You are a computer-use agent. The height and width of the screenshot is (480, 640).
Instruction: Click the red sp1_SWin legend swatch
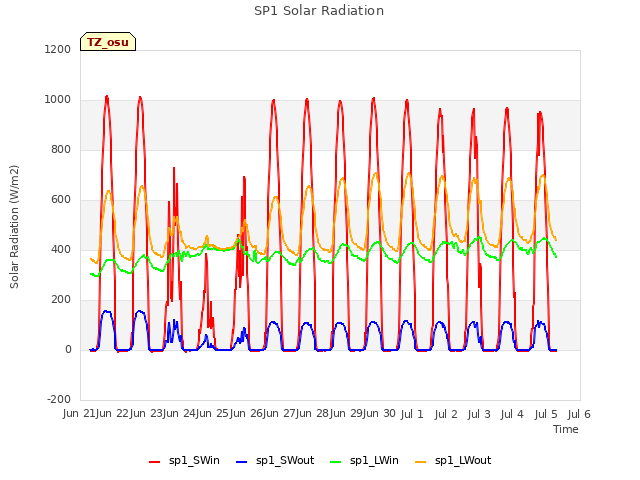pyautogui.click(x=155, y=462)
